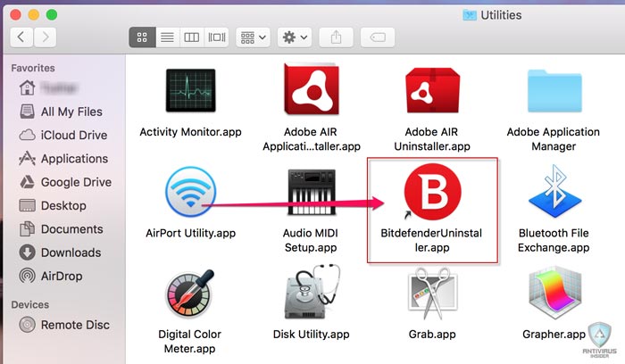
Task: Open iCloud Drive in sidebar
Action: 63,135
